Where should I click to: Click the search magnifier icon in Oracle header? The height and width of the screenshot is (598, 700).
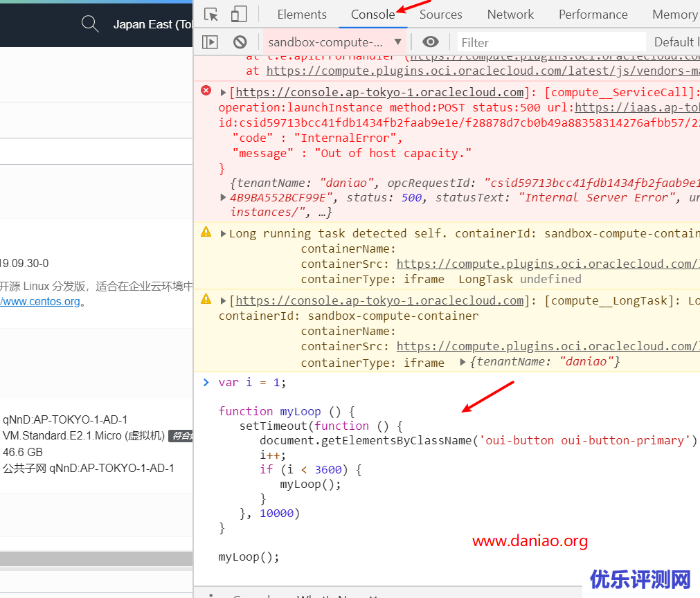tap(90, 24)
